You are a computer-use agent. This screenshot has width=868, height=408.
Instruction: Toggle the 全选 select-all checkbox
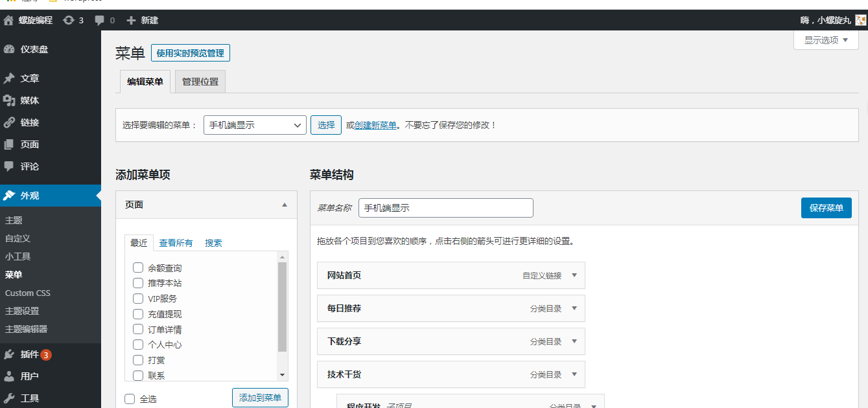(130, 399)
